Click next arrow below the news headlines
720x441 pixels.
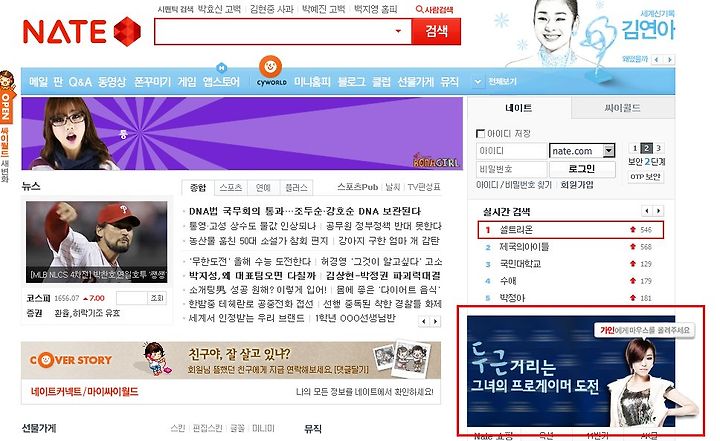coord(435,322)
